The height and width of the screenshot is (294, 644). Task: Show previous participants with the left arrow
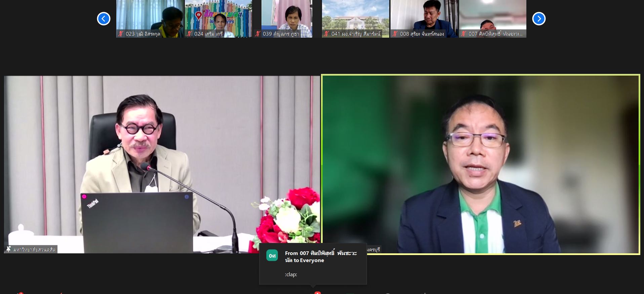(104, 18)
